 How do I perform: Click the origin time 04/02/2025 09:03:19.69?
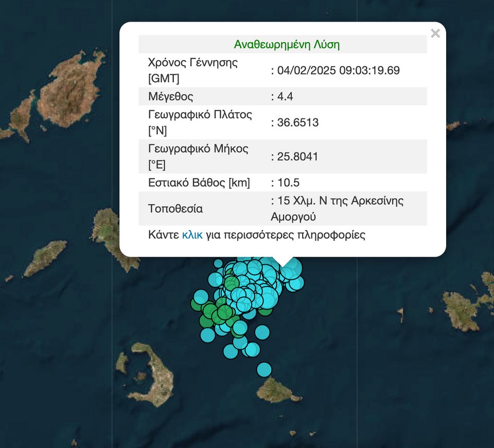[338, 70]
